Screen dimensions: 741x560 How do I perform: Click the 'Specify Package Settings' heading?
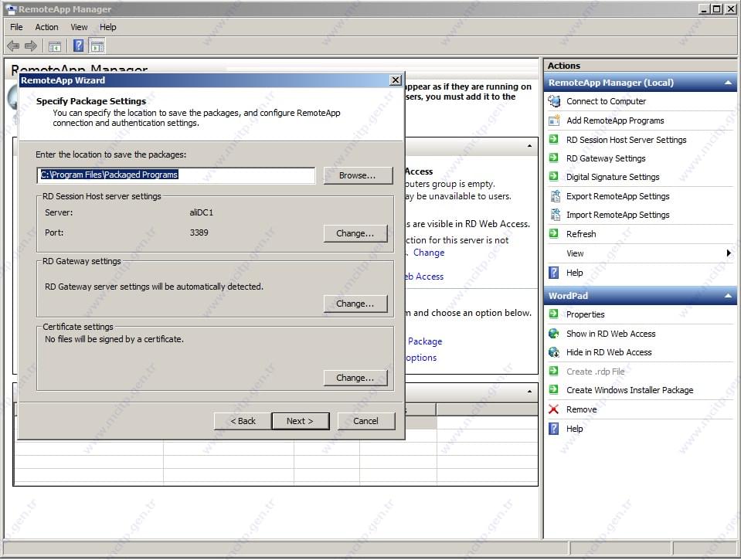pyautogui.click(x=91, y=101)
